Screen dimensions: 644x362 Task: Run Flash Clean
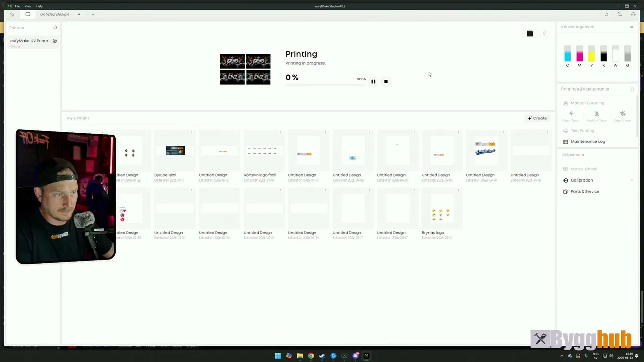tap(571, 116)
